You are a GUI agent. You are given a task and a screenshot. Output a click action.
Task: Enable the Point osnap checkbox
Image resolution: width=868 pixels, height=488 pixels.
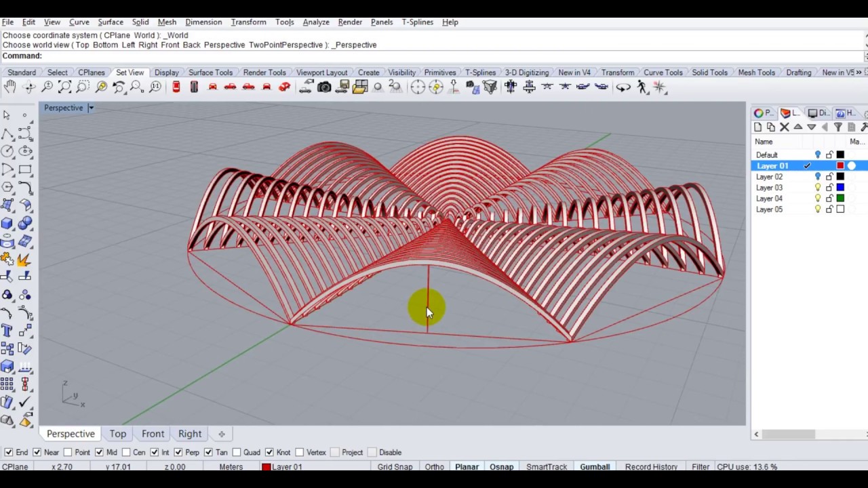[x=68, y=452]
